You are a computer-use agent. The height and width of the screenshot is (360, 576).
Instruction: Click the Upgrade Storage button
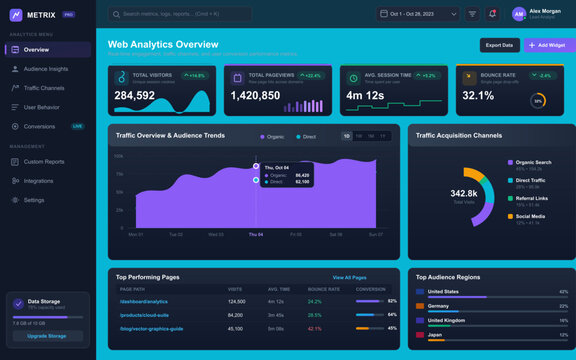point(48,336)
